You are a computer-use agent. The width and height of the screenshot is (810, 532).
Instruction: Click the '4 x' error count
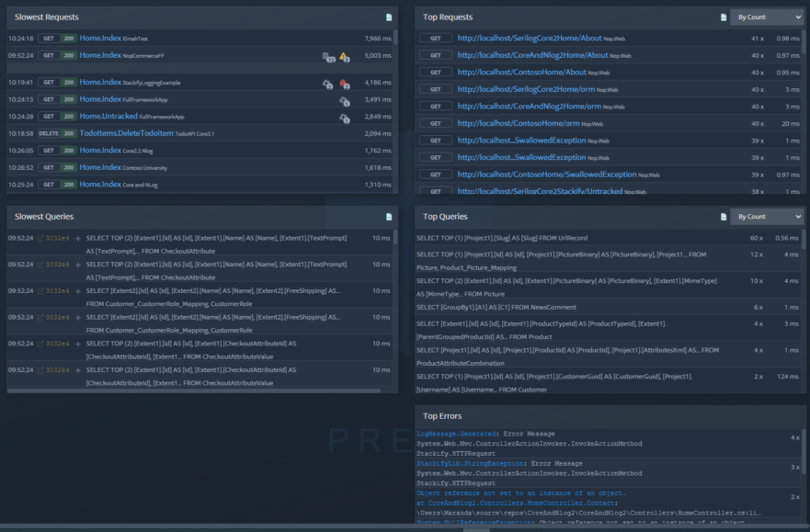coord(795,437)
